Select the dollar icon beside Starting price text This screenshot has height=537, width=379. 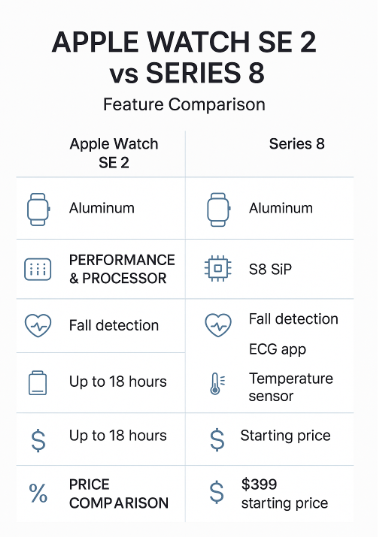tap(217, 439)
